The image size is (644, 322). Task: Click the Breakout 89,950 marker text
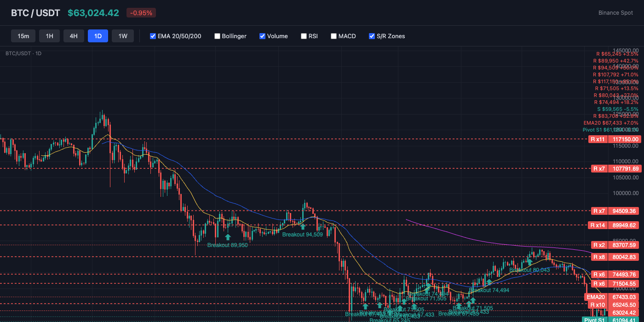227,245
